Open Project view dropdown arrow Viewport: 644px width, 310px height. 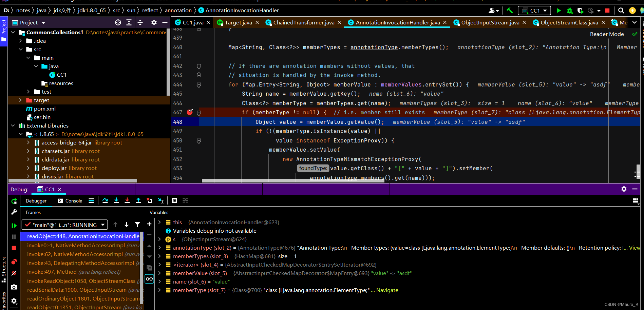point(43,23)
